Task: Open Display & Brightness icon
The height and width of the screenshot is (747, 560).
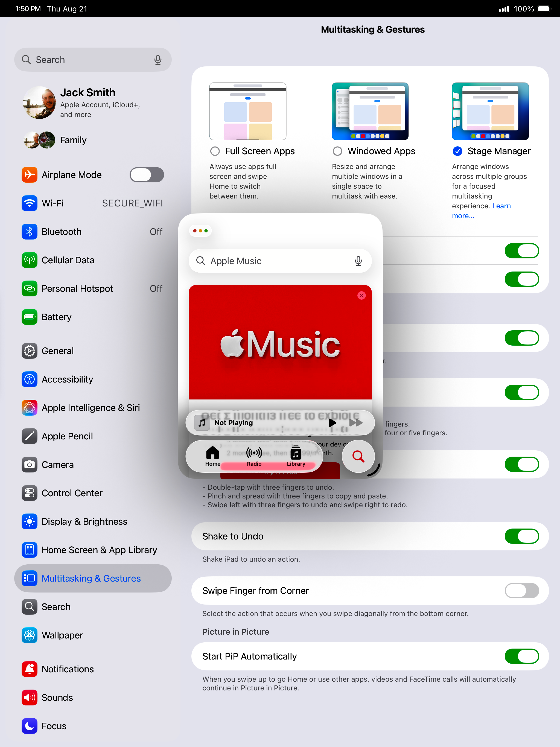Action: pos(29,522)
